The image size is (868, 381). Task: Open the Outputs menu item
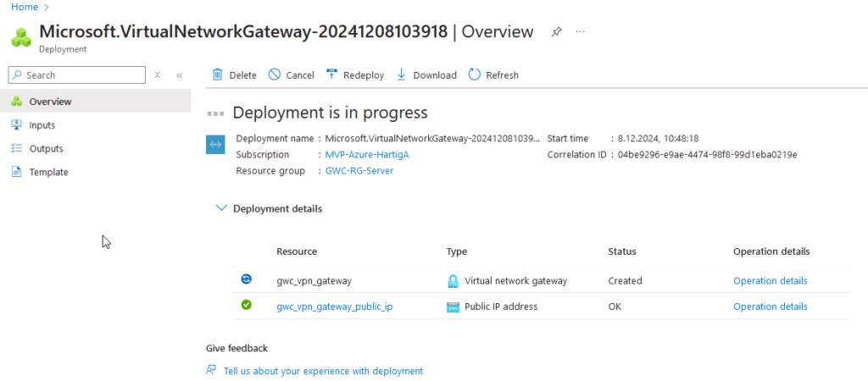point(95,148)
